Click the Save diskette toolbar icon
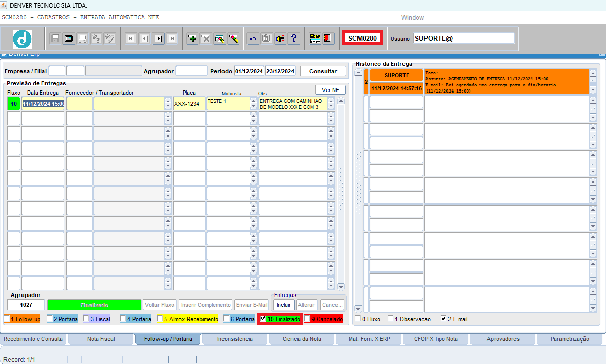The height and width of the screenshot is (364, 606). [x=55, y=39]
